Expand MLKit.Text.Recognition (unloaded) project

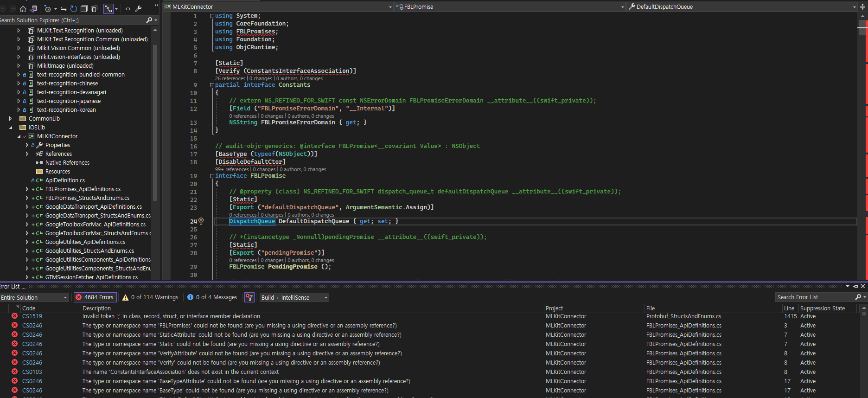(19, 31)
